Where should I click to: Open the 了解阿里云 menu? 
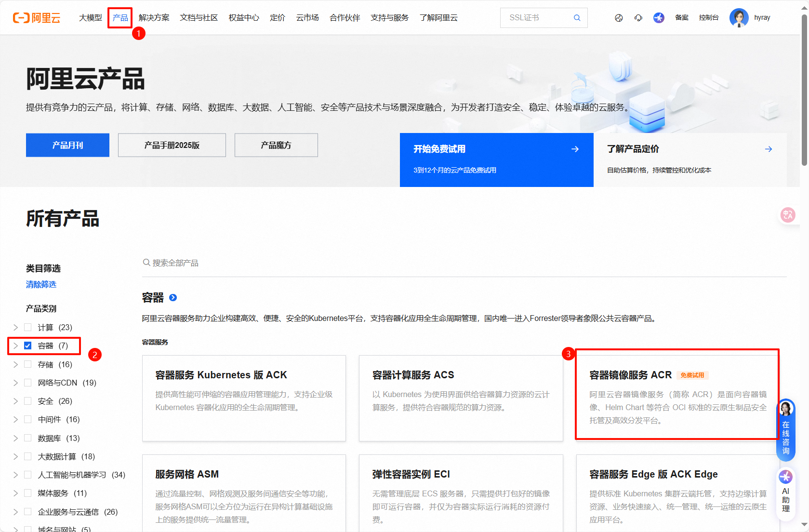pyautogui.click(x=438, y=18)
